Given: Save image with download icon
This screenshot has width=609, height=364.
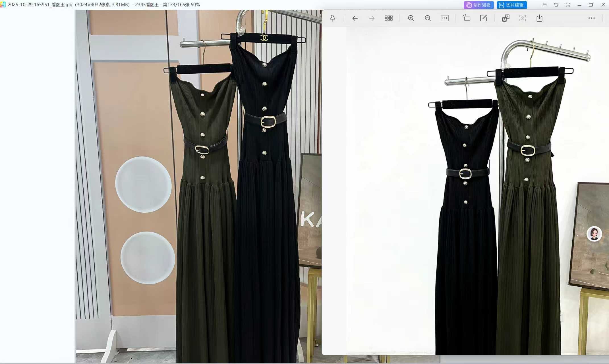Looking at the screenshot, I should [x=539, y=18].
